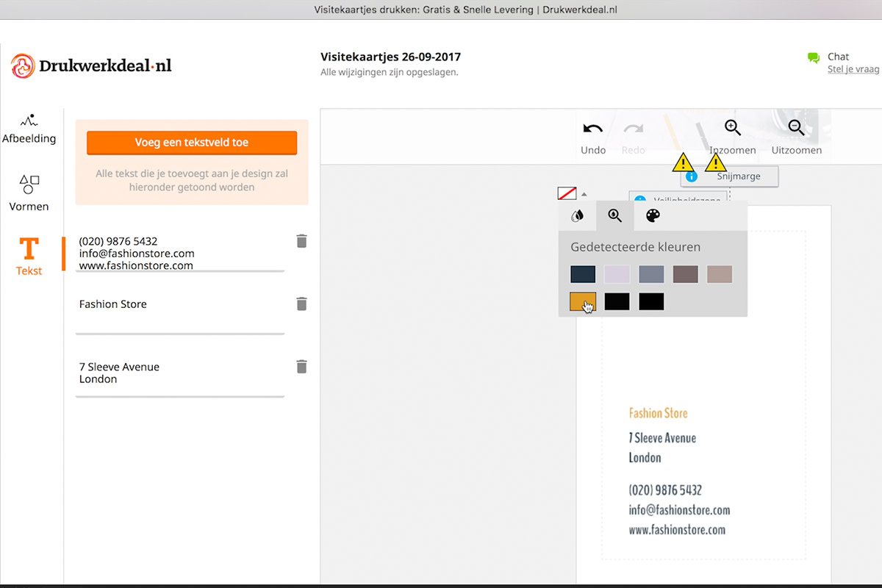Click the warning triangle above the Snijmarge label
Viewport: 882px width, 588px height.
point(714,163)
